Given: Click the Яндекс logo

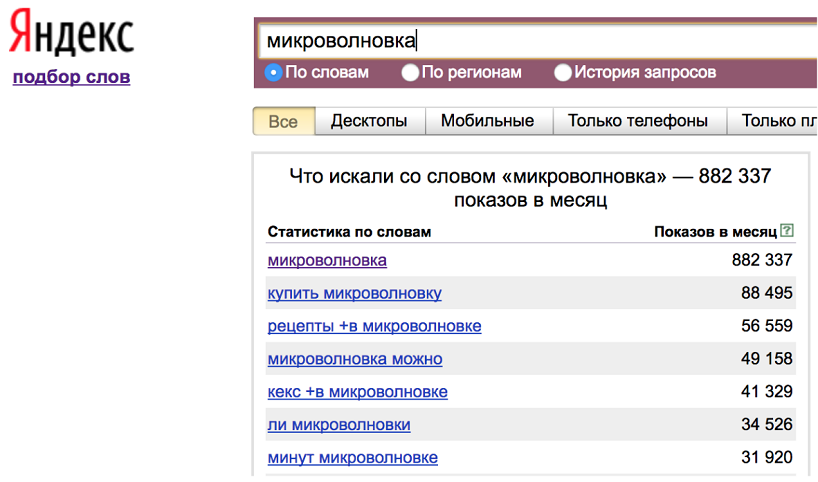Looking at the screenshot, I should pos(71,33).
